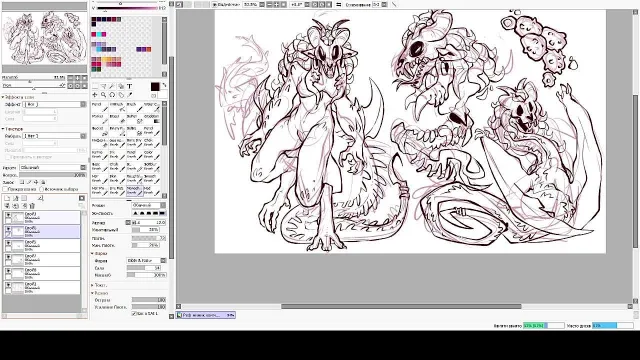
Task: Select the highlighted layer row in layer list
Action: pyautogui.click(x=42, y=231)
